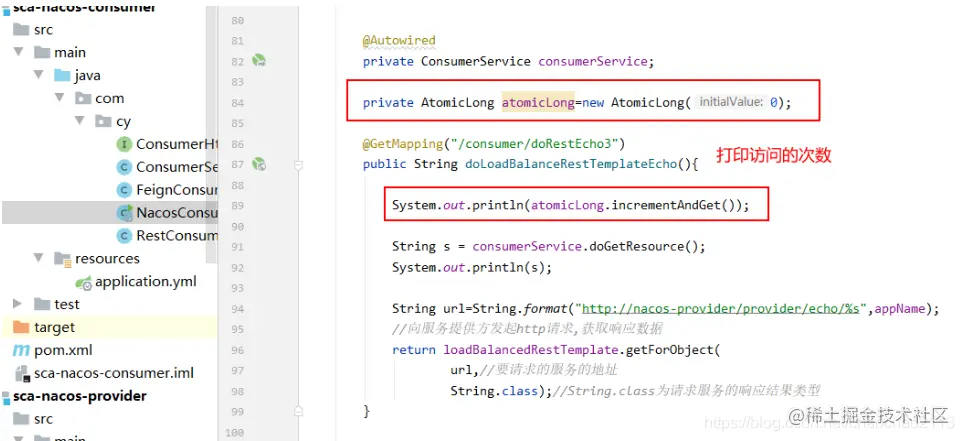Click the interface icon beside ConsumerH

pyautogui.click(x=124, y=144)
